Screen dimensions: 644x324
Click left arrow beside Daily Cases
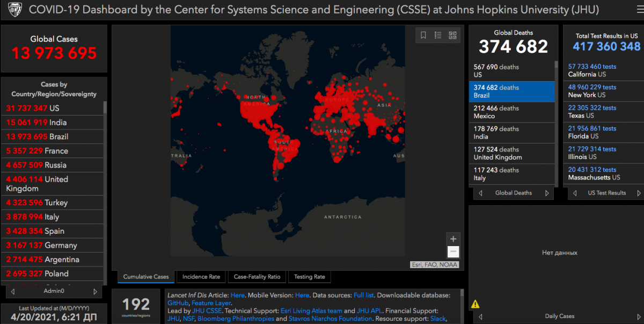[480, 316]
